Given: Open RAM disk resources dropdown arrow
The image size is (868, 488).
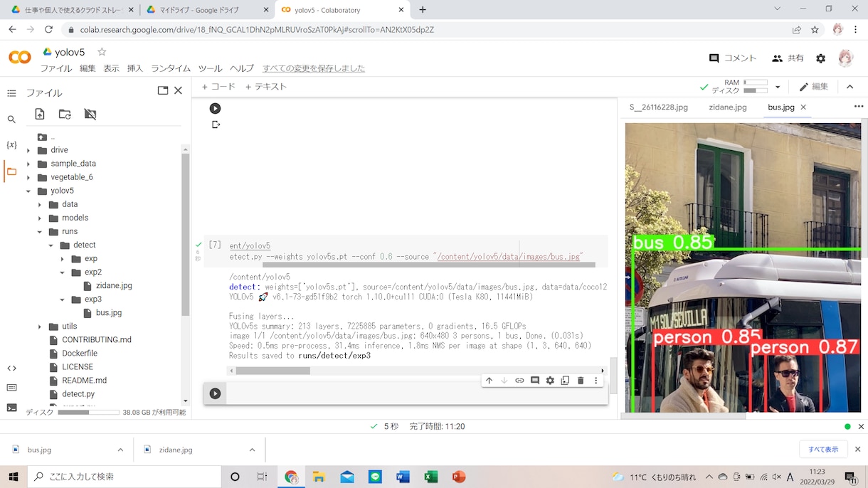Looking at the screenshot, I should coord(778,87).
